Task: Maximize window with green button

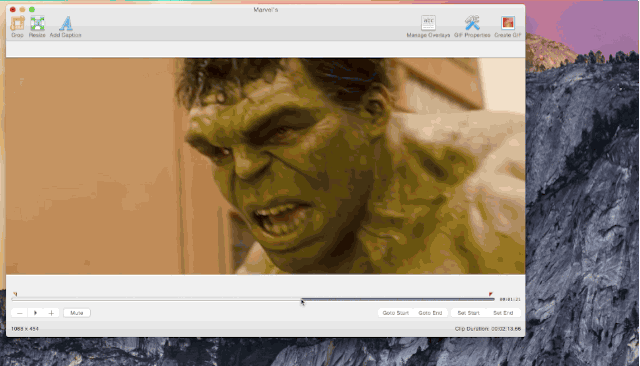Action: 32,9
